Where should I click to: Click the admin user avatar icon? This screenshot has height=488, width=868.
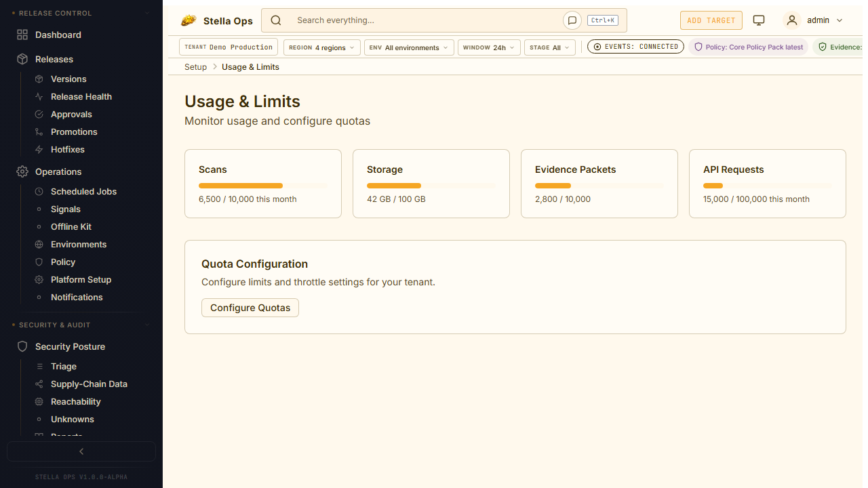[x=791, y=20]
